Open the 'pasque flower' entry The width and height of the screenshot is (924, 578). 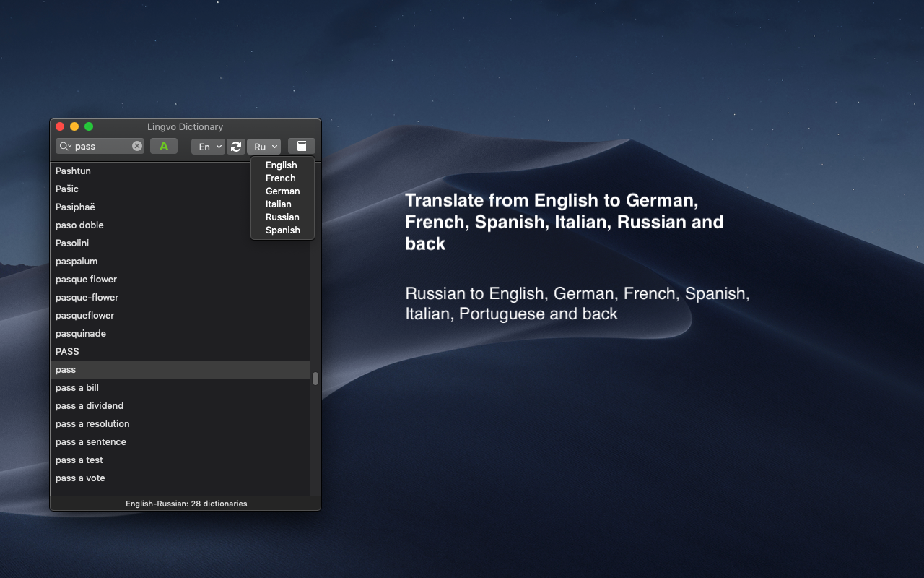coord(86,280)
